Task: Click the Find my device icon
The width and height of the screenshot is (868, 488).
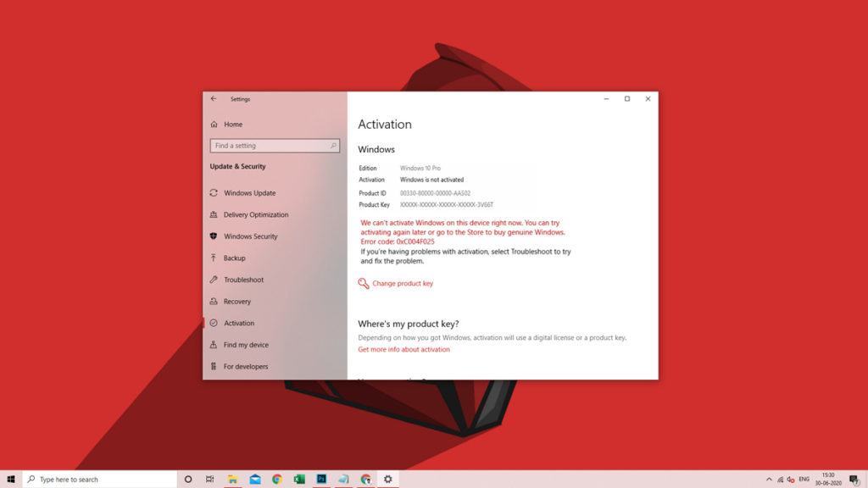Action: pos(215,345)
